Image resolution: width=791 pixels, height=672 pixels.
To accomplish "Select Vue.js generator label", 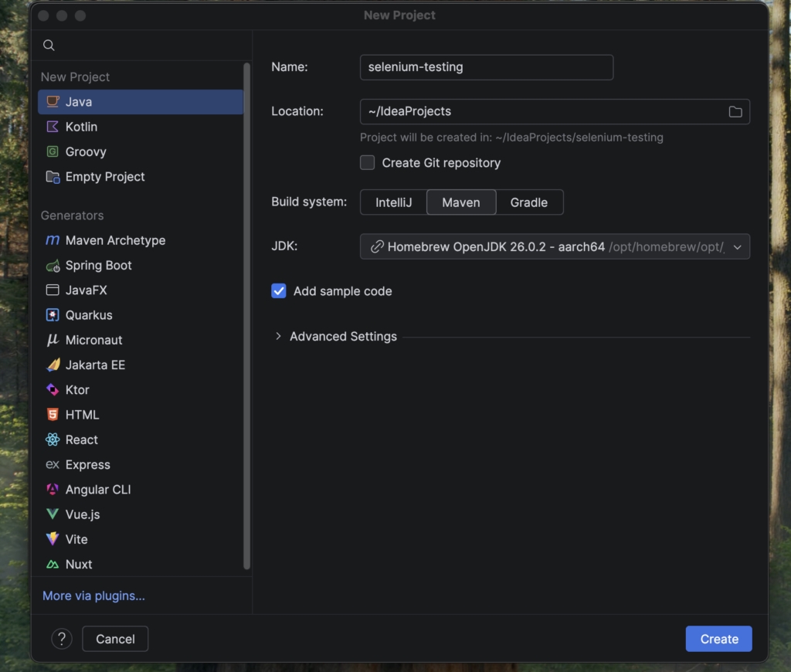I will coord(83,514).
